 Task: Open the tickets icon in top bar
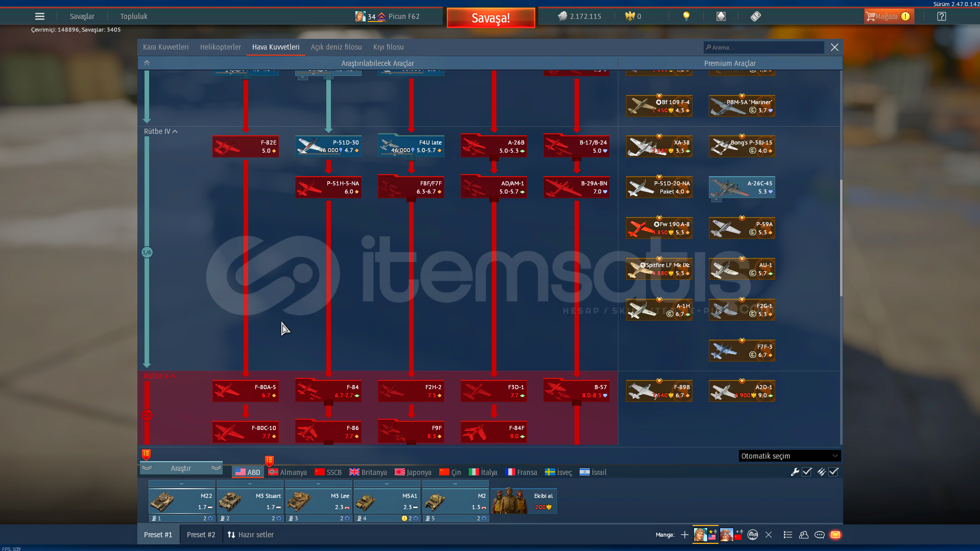pyautogui.click(x=756, y=16)
